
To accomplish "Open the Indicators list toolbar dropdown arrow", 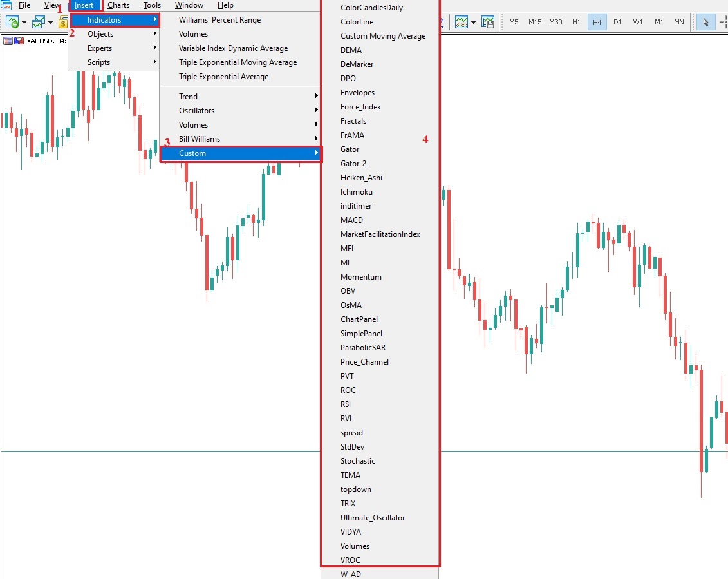I will click(473, 23).
